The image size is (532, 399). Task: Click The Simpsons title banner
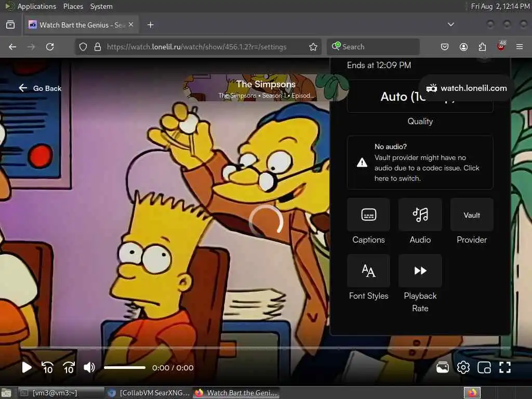click(265, 88)
